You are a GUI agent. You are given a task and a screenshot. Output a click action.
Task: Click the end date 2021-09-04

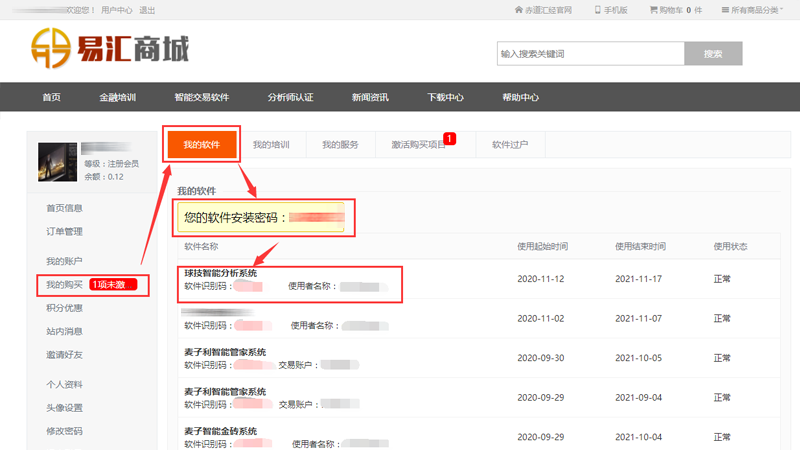point(638,397)
